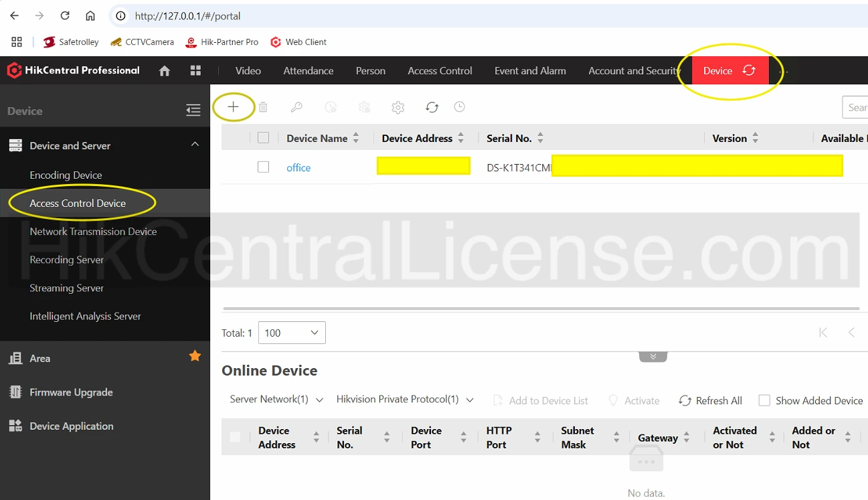Click the key password icon in toolbar
The width and height of the screenshot is (868, 500).
pos(296,107)
